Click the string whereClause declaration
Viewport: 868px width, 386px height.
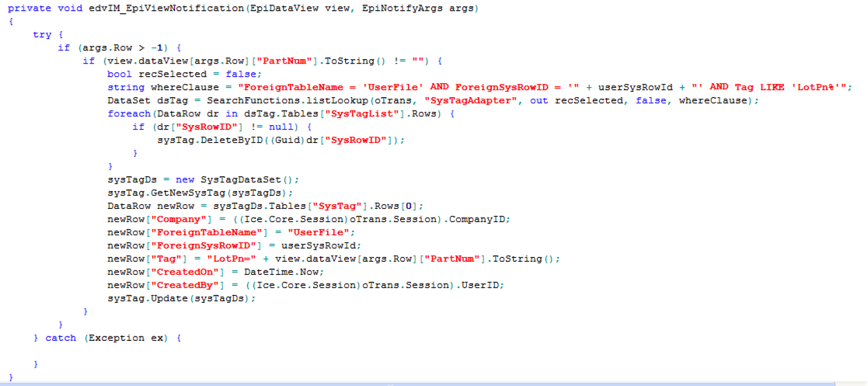point(481,87)
